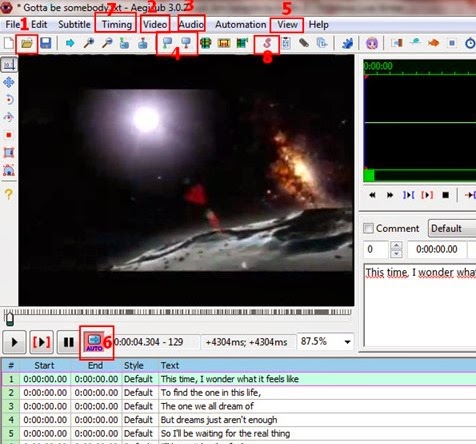Viewport: 476px width, 444px height.
Task: Tick the Comment checkbox
Action: point(368,228)
